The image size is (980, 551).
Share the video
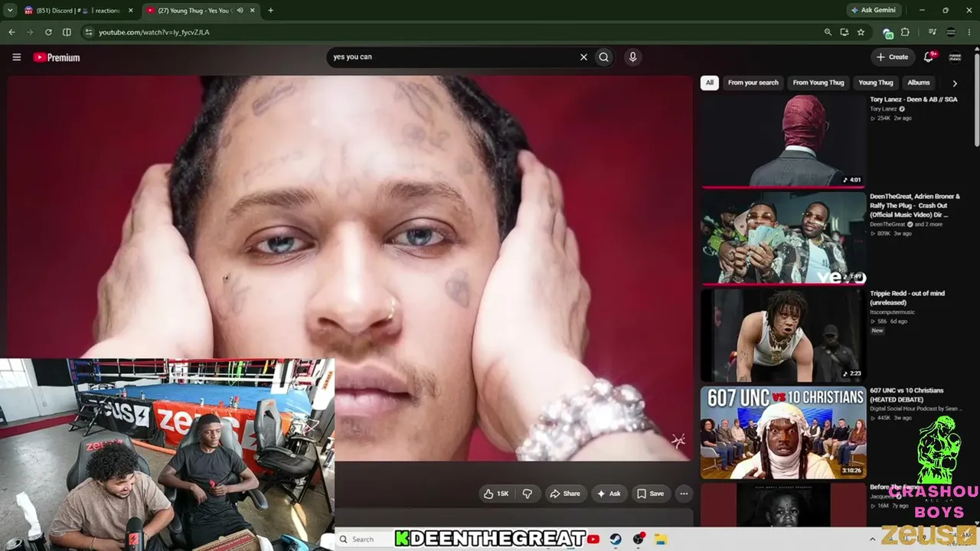tap(565, 494)
